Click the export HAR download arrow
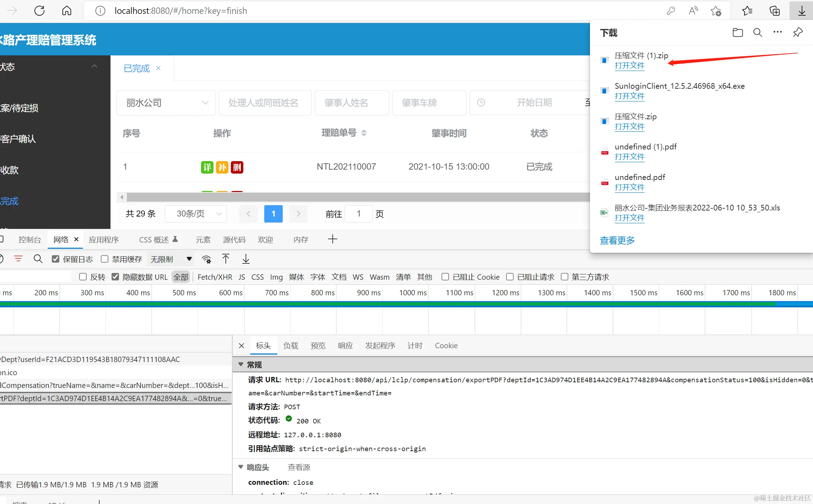813x504 pixels. pyautogui.click(x=246, y=259)
